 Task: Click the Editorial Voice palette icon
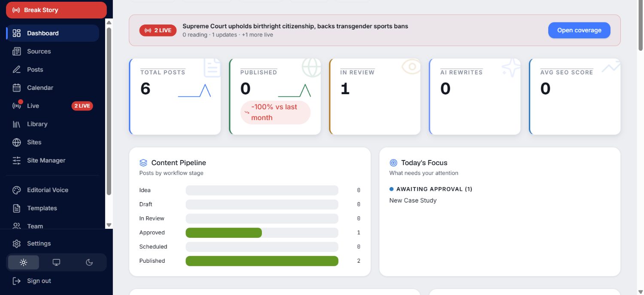(17, 190)
